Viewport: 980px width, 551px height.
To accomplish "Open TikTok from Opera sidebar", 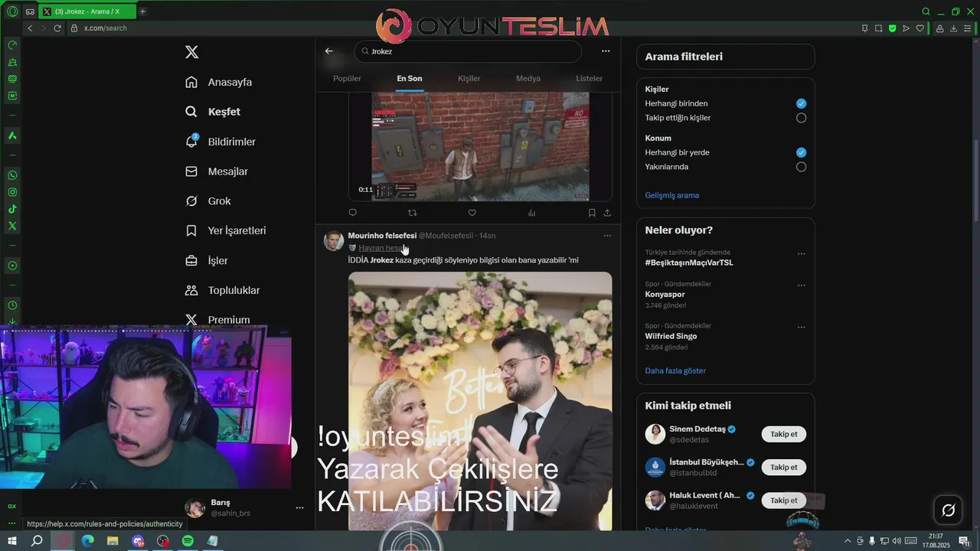I will point(12,209).
